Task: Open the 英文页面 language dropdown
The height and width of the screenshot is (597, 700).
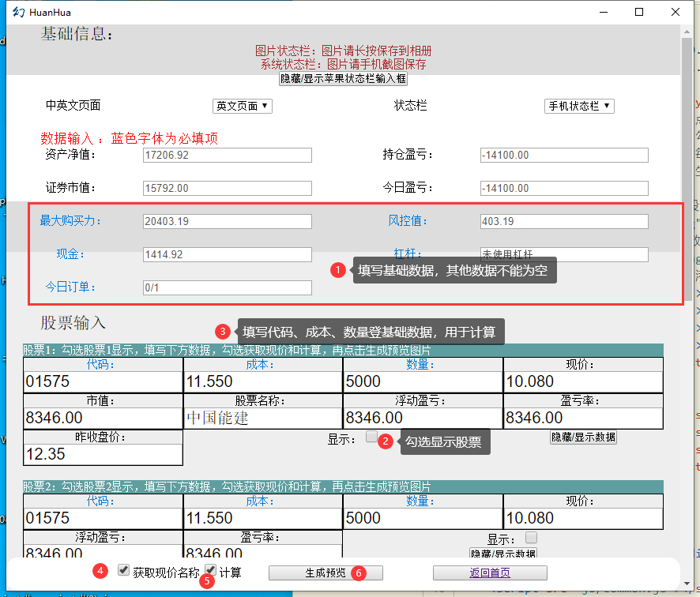Action: pos(242,106)
